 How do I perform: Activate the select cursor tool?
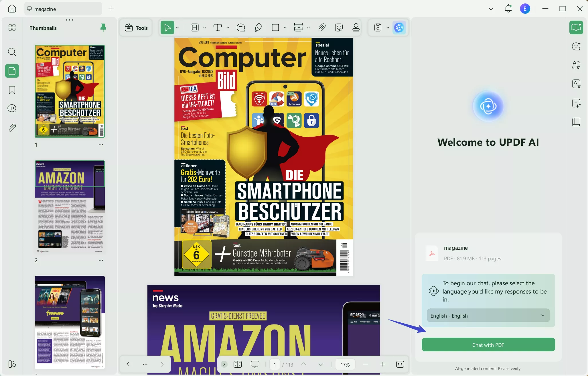(x=167, y=27)
